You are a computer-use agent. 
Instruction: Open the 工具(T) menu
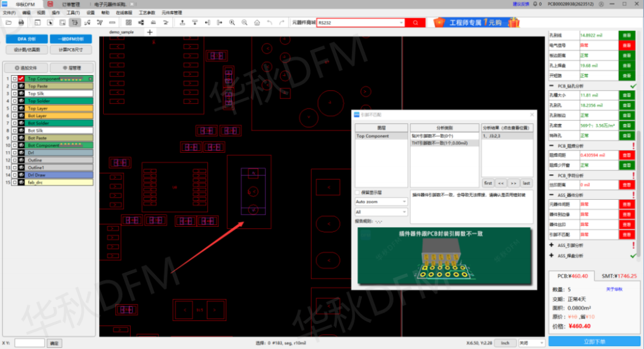pos(73,13)
